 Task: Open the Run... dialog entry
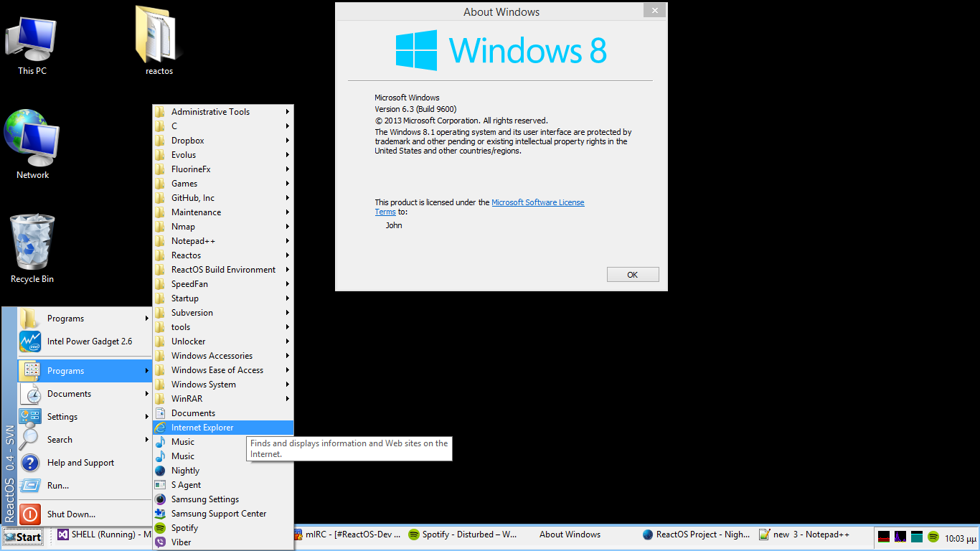pyautogui.click(x=85, y=486)
